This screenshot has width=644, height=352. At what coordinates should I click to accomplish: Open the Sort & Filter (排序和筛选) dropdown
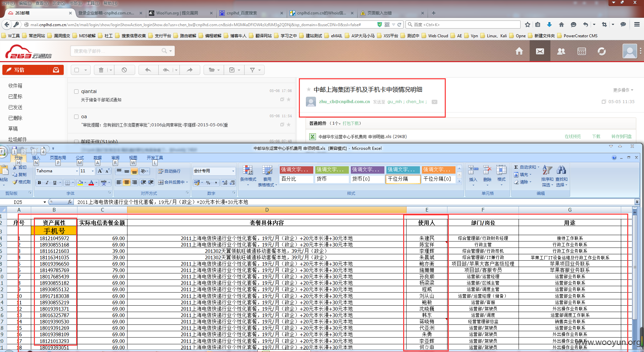tap(547, 176)
